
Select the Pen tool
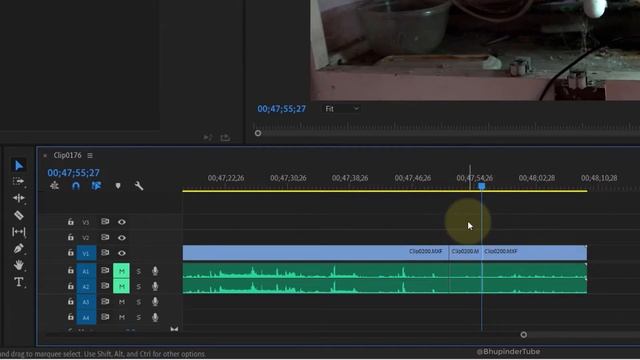click(19, 249)
